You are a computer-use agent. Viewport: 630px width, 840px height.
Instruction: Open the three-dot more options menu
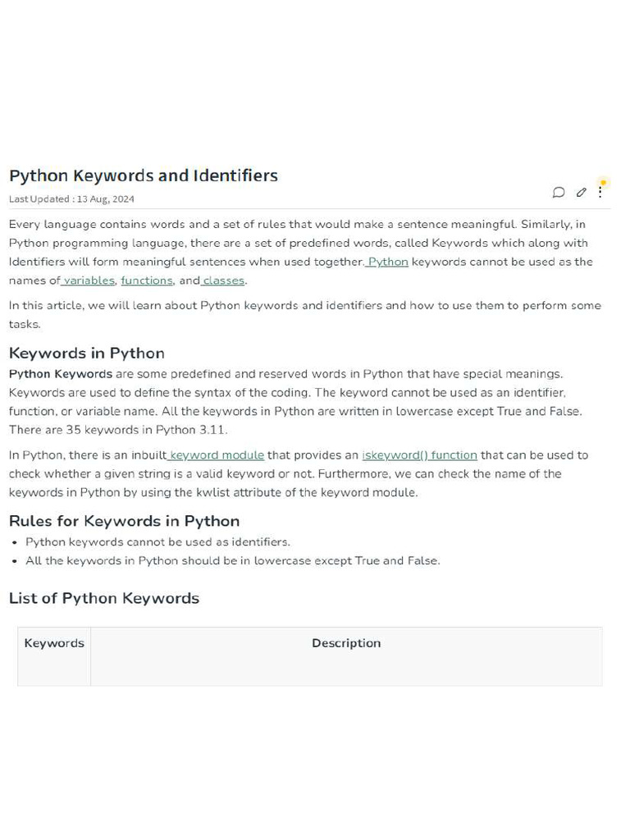click(x=600, y=193)
